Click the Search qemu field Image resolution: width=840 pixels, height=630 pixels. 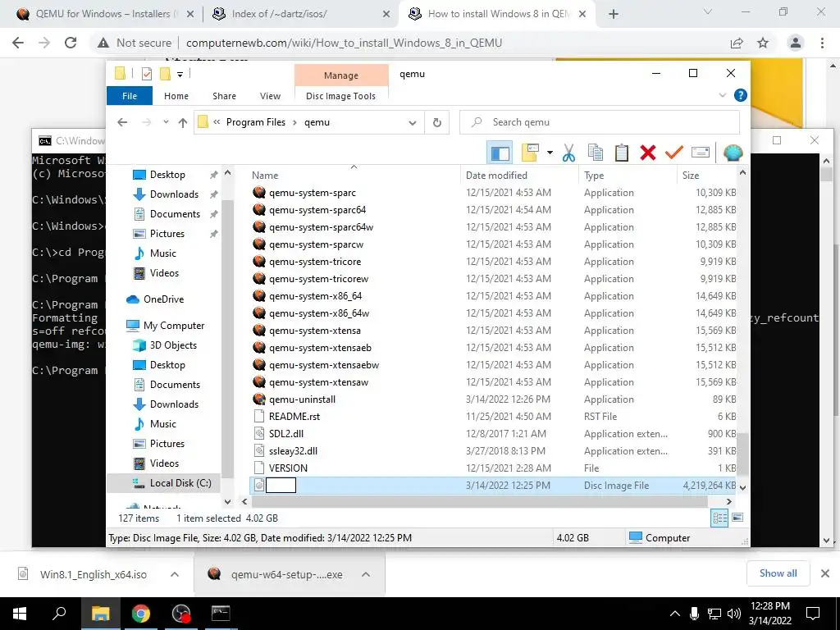click(600, 123)
